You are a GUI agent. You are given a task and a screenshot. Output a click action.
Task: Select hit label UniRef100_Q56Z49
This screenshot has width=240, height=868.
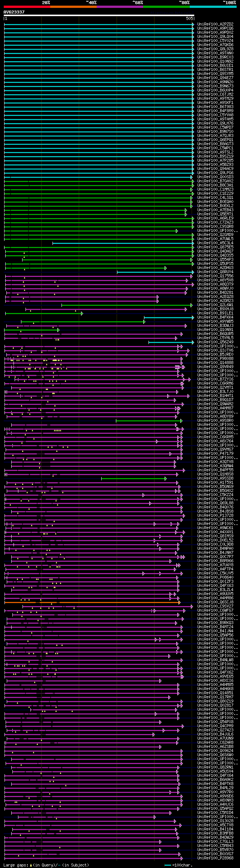tap(215, 342)
